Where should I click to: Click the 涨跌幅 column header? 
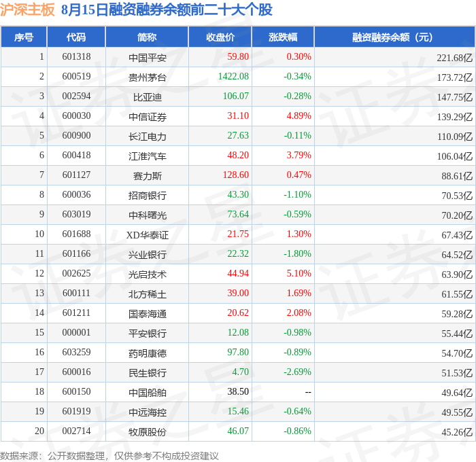(x=283, y=37)
